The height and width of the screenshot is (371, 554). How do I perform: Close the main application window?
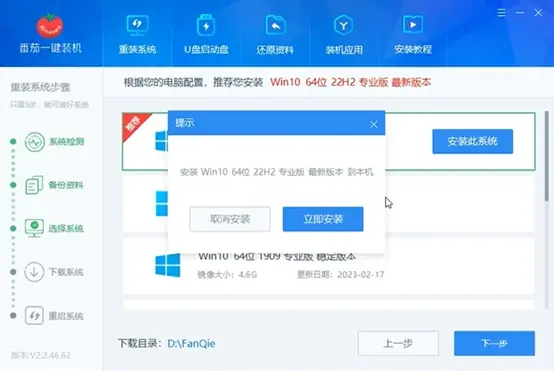tap(538, 13)
